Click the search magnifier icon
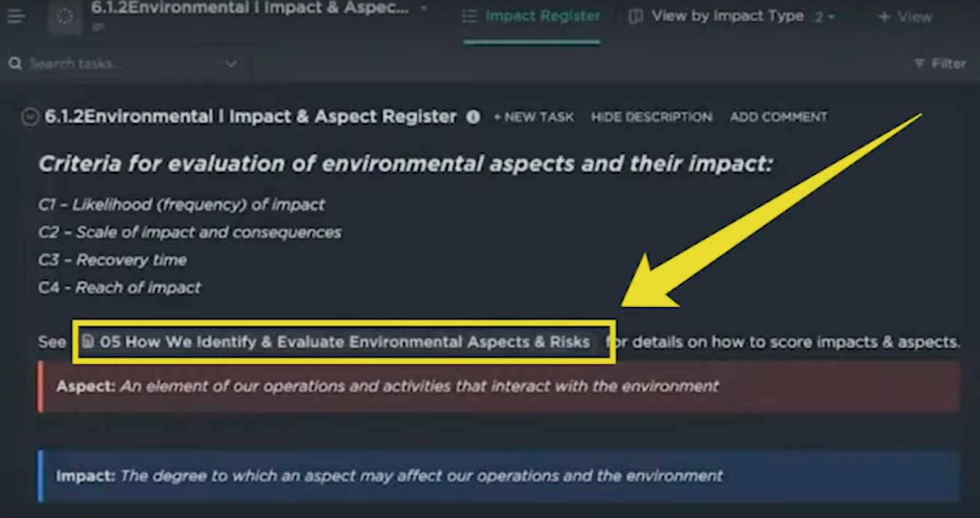Image resolution: width=980 pixels, height=518 pixels. point(15,64)
